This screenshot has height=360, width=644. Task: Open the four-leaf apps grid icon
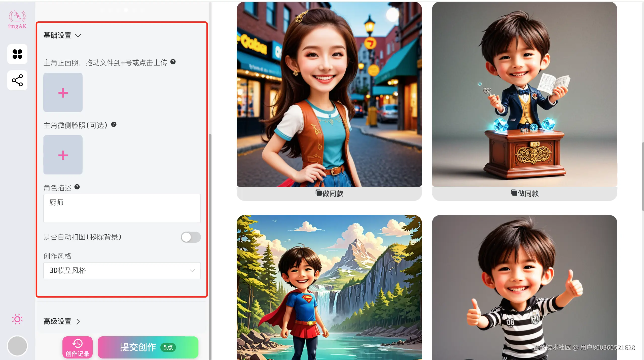pyautogui.click(x=17, y=54)
